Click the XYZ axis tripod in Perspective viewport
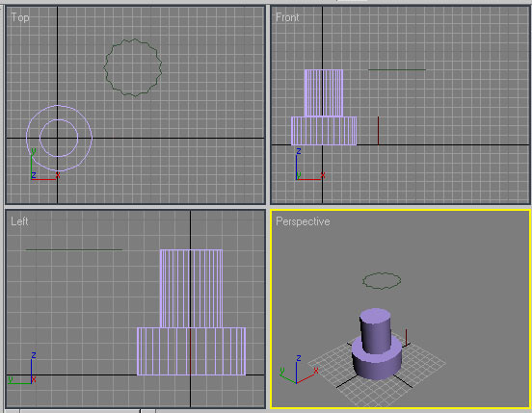 pos(298,370)
